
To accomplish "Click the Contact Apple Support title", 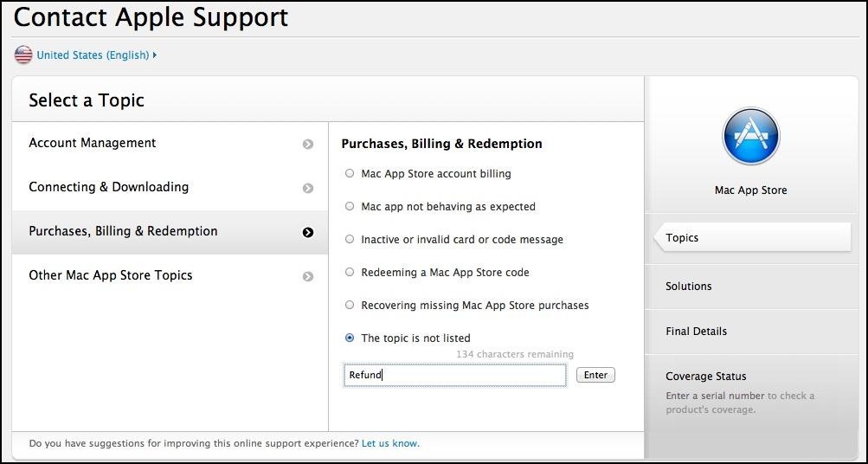I will pos(151,16).
